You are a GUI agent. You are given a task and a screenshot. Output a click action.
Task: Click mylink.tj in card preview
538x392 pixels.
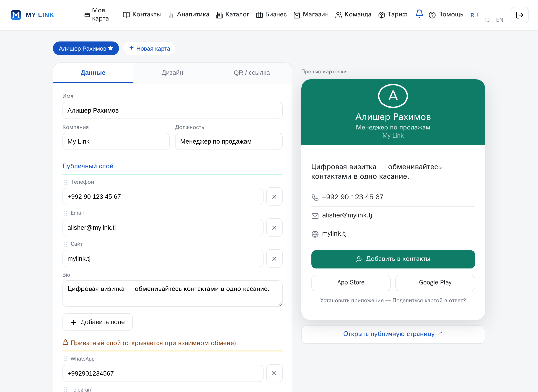(x=334, y=234)
